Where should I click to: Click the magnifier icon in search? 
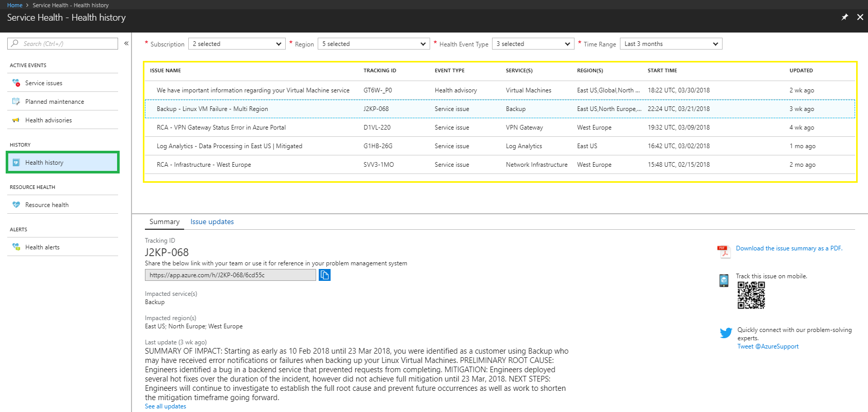click(15, 43)
